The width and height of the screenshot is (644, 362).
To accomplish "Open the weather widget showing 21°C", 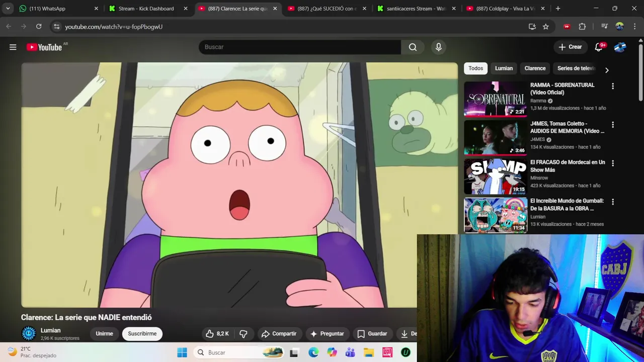I will [33, 352].
